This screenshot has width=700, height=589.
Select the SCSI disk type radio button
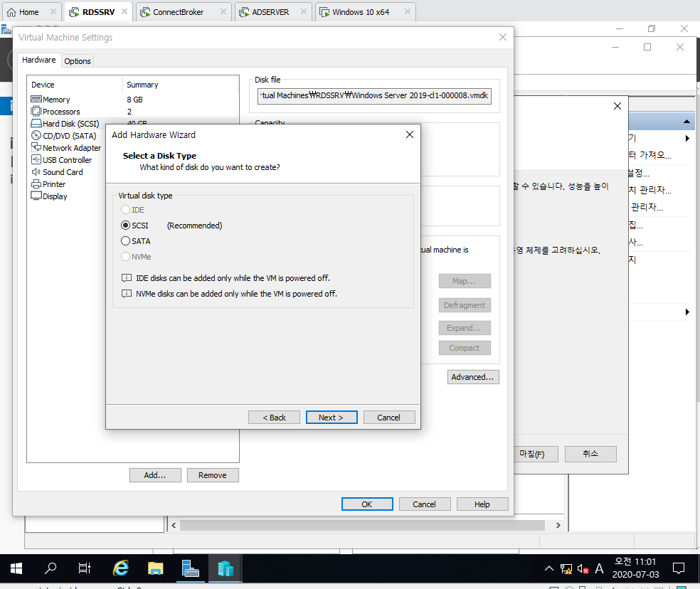(x=125, y=225)
